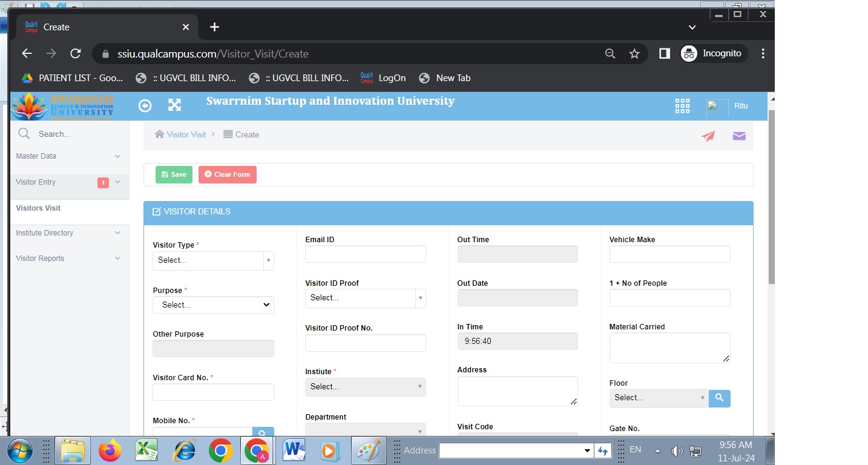Click the Swarrnim University logo

[x=62, y=107]
